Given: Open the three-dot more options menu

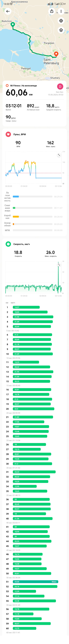Looking at the screenshot, I should pos(61,11).
